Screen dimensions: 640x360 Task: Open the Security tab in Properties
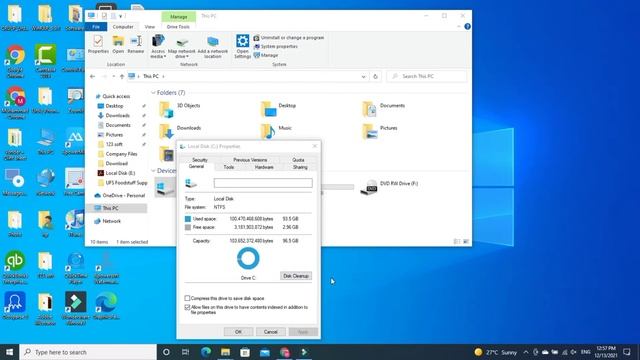(x=200, y=160)
